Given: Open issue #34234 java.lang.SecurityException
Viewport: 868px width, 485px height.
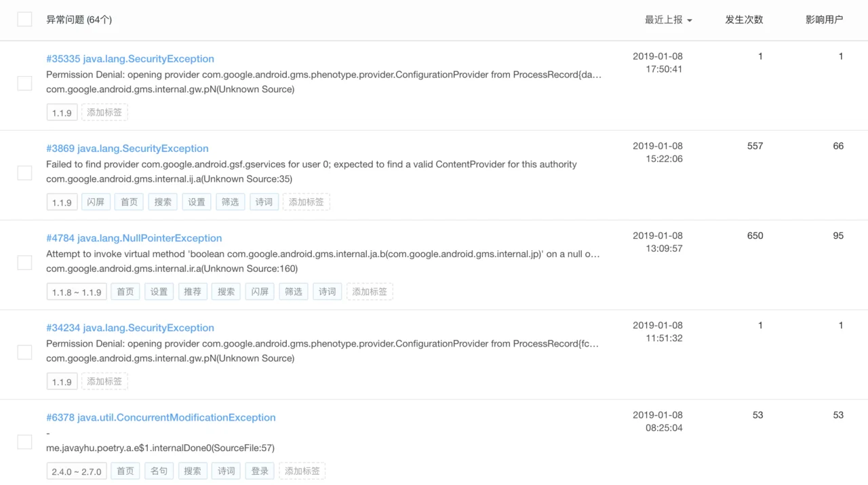Looking at the screenshot, I should coord(130,328).
